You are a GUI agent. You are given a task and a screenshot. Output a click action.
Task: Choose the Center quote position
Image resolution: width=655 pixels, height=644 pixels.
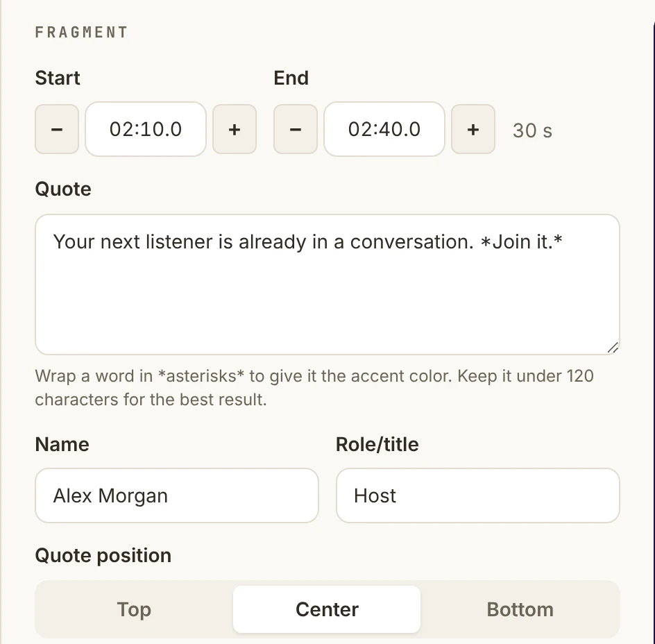tap(327, 609)
